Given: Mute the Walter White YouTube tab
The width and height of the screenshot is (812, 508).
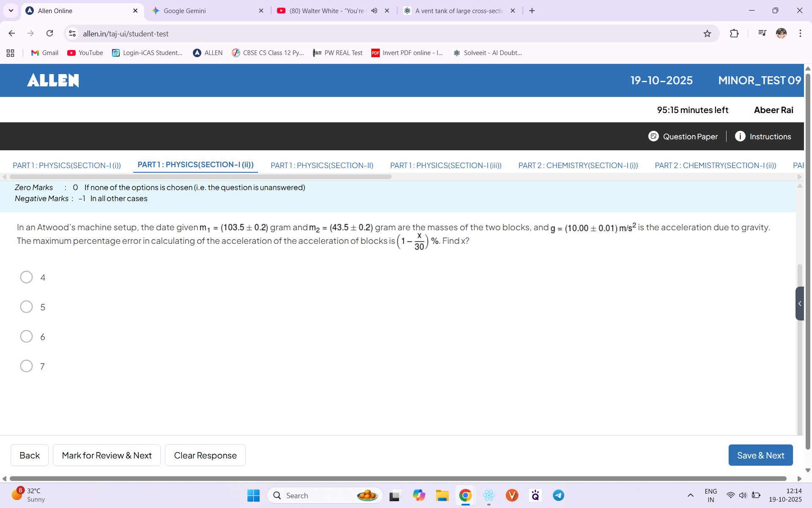Looking at the screenshot, I should tap(374, 11).
